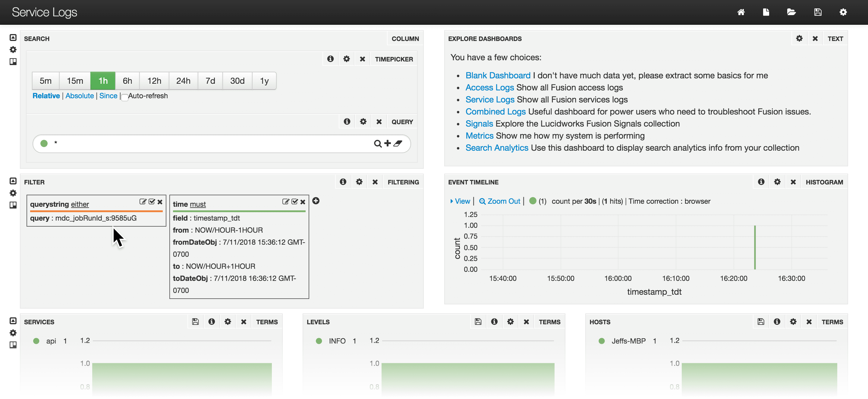Viewport: 868px width, 399px height.
Task: Edit the time filter
Action: tap(286, 202)
